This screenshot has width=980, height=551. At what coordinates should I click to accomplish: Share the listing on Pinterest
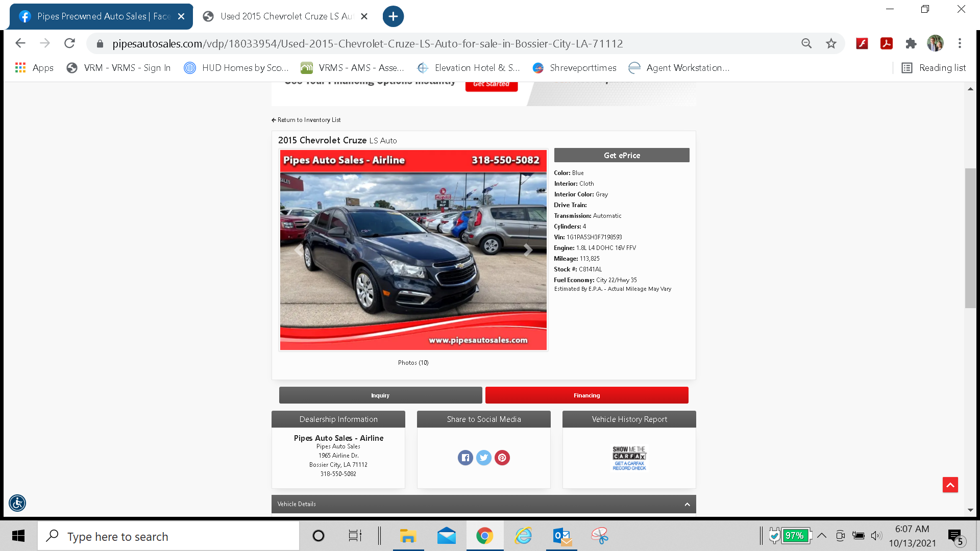tap(502, 458)
